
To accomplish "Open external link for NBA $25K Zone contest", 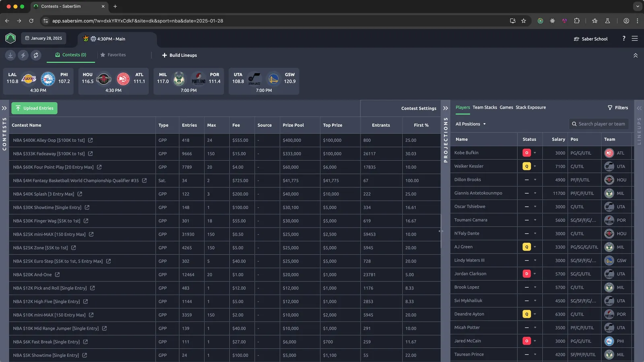I will tap(74, 248).
